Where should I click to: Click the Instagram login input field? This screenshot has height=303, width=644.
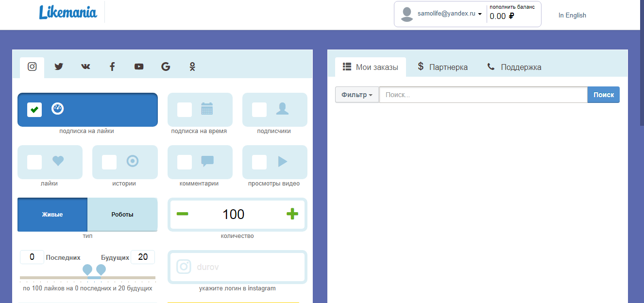coord(243,267)
